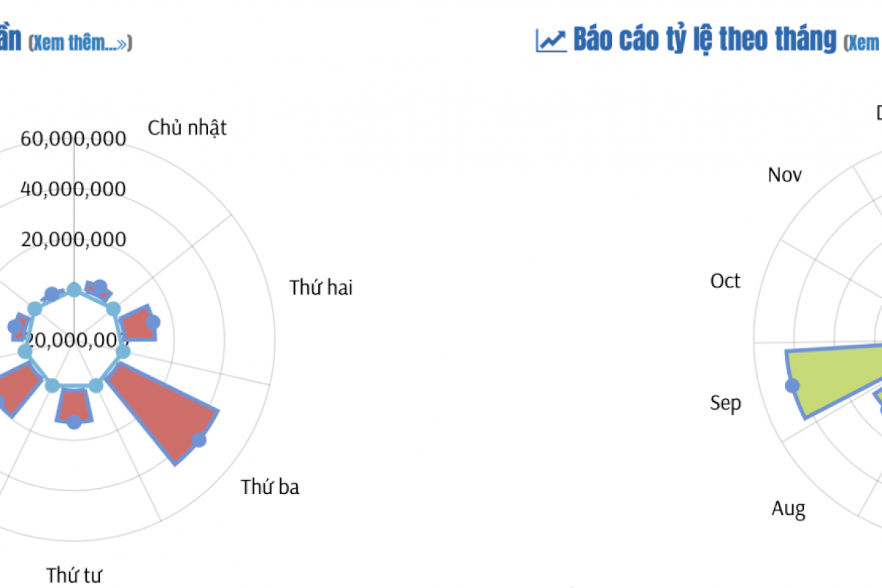The width and height of the screenshot is (882, 588).
Task: Click the Thứ tư data point marker
Action: pos(73,422)
